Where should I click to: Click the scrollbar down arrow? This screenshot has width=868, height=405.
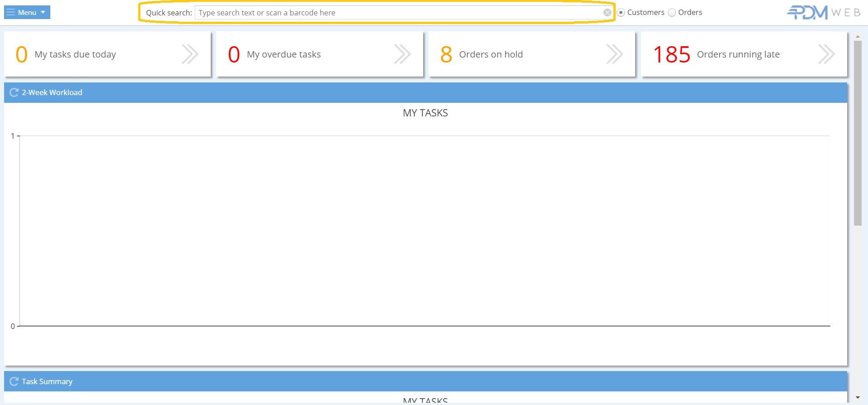tap(858, 398)
